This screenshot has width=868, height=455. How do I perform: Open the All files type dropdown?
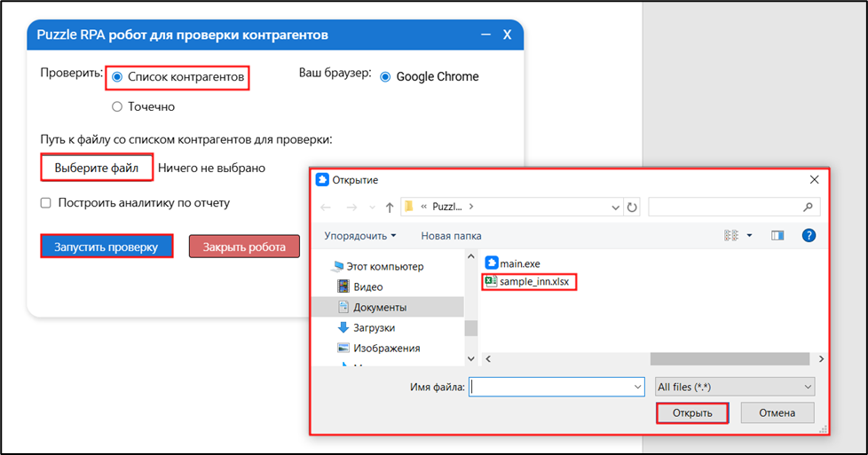click(x=733, y=387)
